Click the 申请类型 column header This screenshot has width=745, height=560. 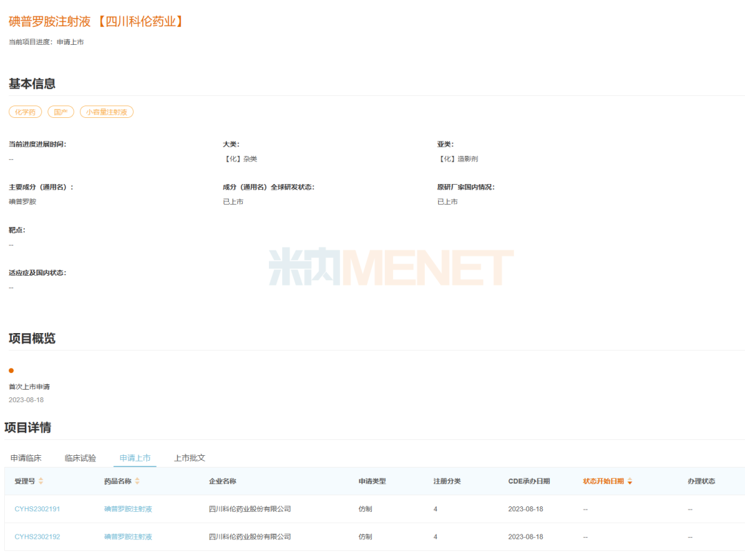click(372, 481)
